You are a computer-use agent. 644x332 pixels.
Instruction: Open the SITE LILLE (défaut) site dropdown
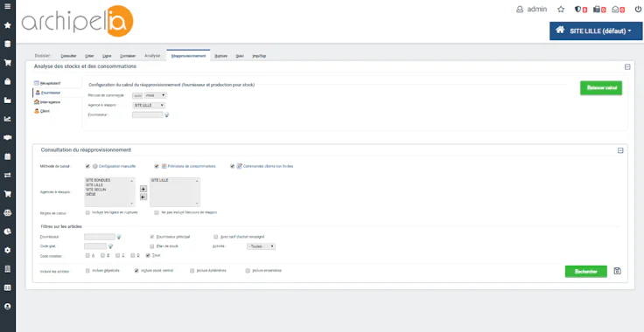(x=596, y=31)
